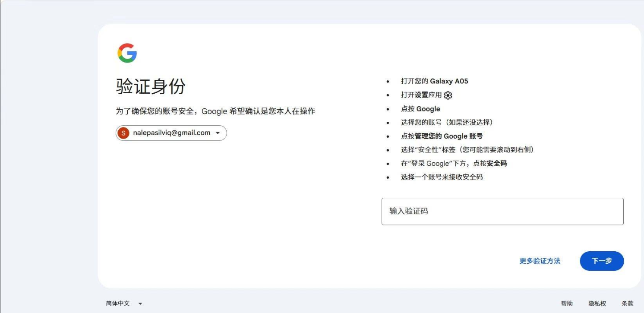This screenshot has width=644, height=313.
Task: Click the 选择一个账号来接收安全码 instruction
Action: 442,177
